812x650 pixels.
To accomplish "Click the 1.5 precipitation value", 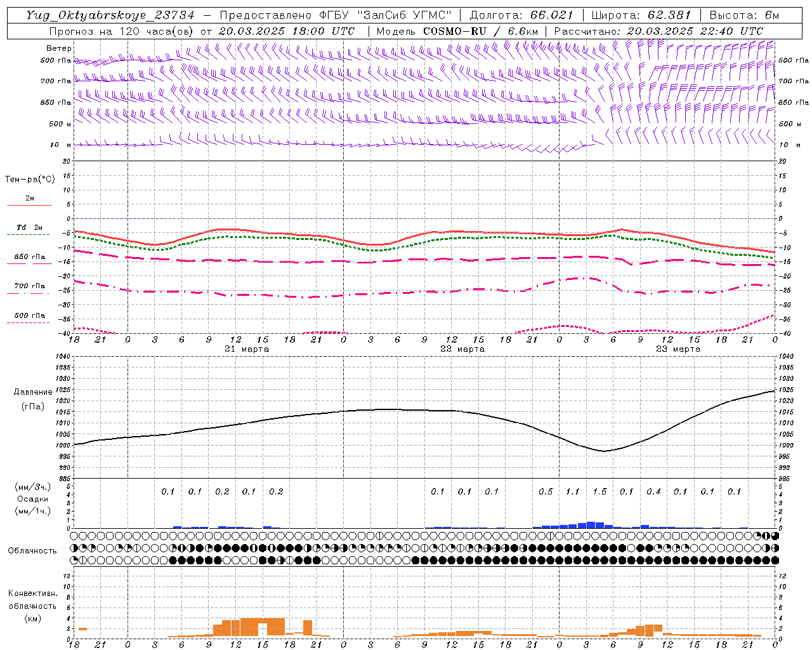I will pos(599,491).
